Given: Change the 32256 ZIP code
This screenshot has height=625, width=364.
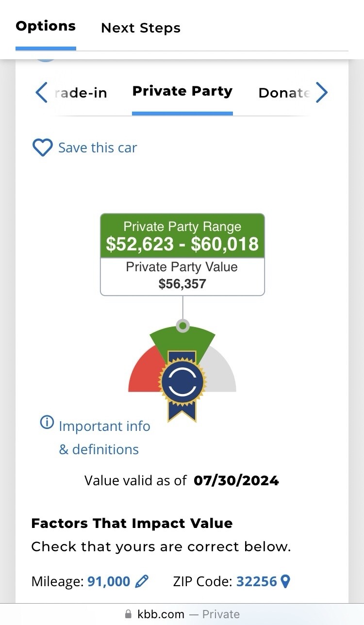Looking at the screenshot, I should [256, 581].
